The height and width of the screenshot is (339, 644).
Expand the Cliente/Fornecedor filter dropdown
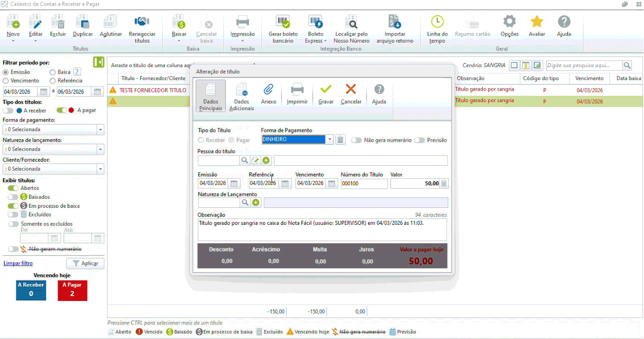(x=101, y=169)
